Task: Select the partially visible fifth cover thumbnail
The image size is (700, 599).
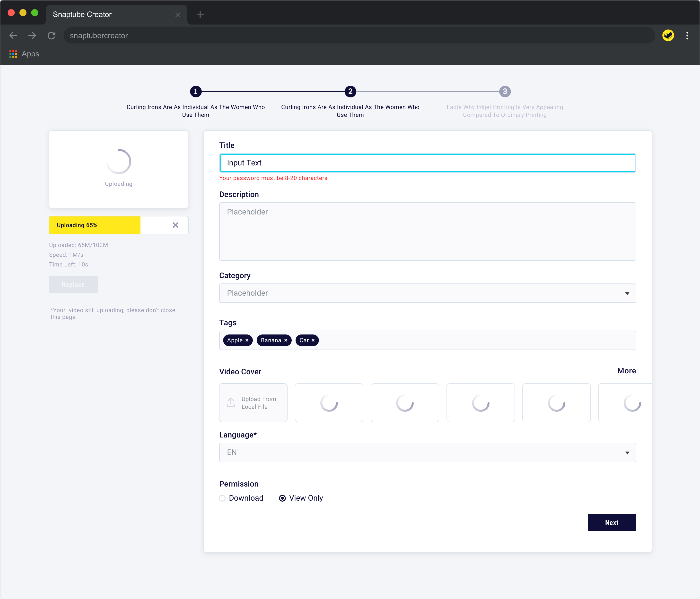Action: pyautogui.click(x=625, y=402)
